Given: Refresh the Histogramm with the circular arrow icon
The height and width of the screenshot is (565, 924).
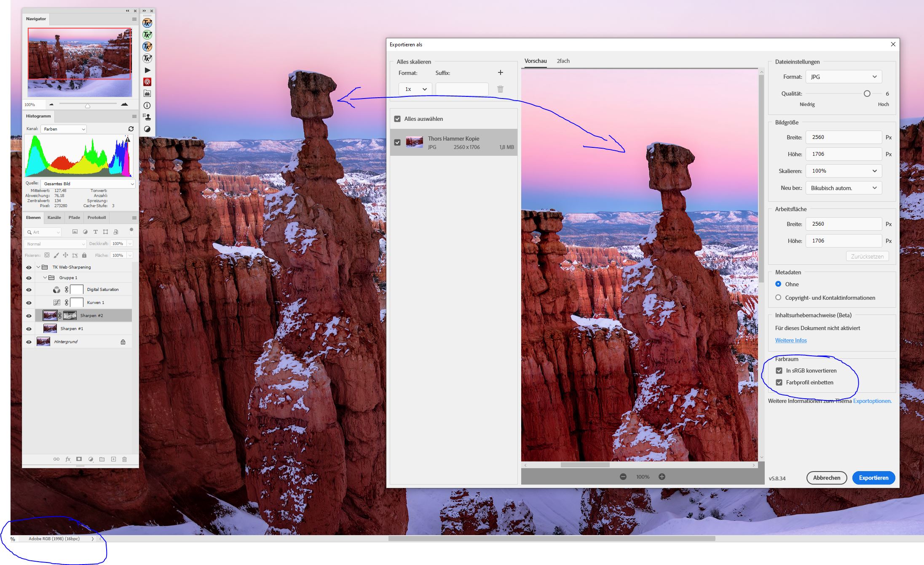Looking at the screenshot, I should tap(130, 129).
